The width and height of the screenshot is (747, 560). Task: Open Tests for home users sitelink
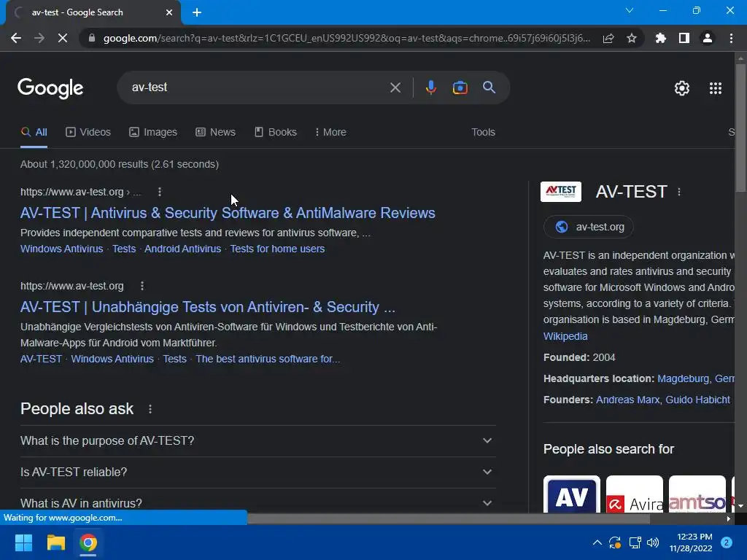point(277,249)
